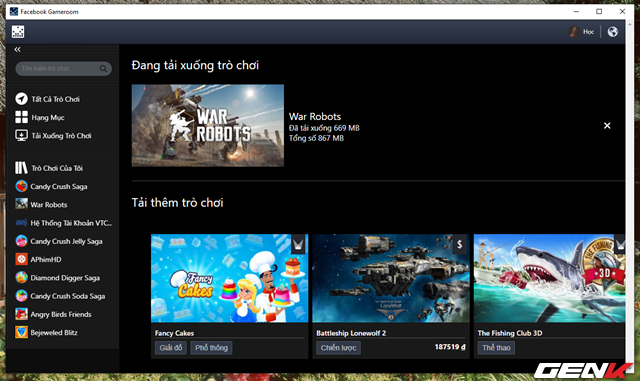This screenshot has width=640, height=381.
Task: Select the Chiến lược category tag
Action: click(338, 348)
